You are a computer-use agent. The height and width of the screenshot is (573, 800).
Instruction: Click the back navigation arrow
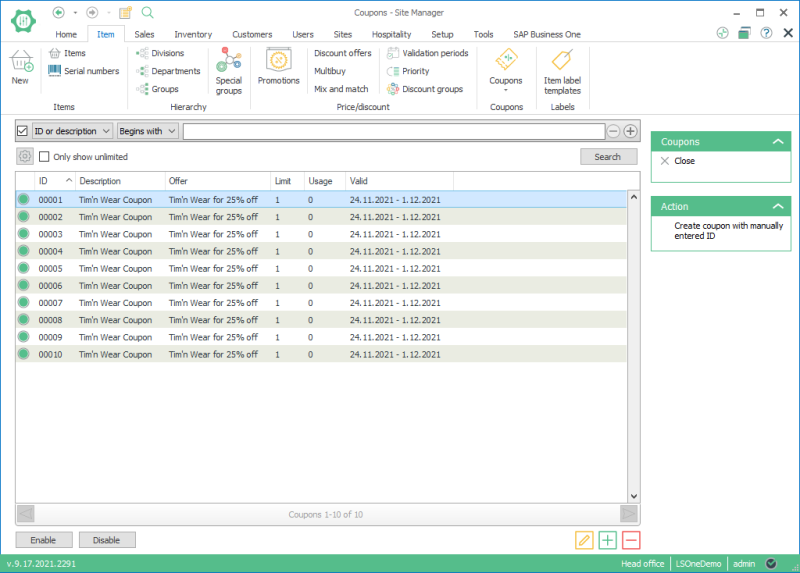pos(59,12)
